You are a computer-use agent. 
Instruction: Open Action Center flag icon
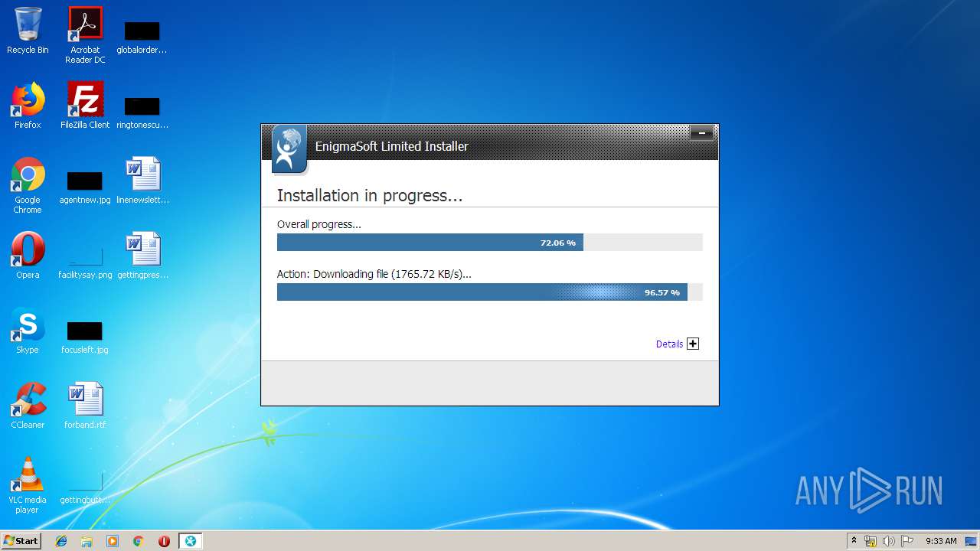click(x=906, y=541)
